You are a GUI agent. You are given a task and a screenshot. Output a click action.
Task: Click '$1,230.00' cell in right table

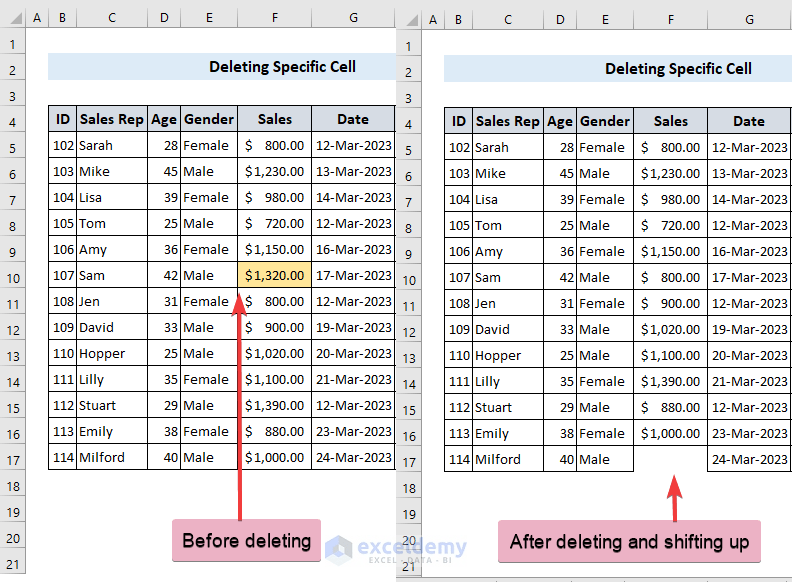pyautogui.click(x=670, y=173)
